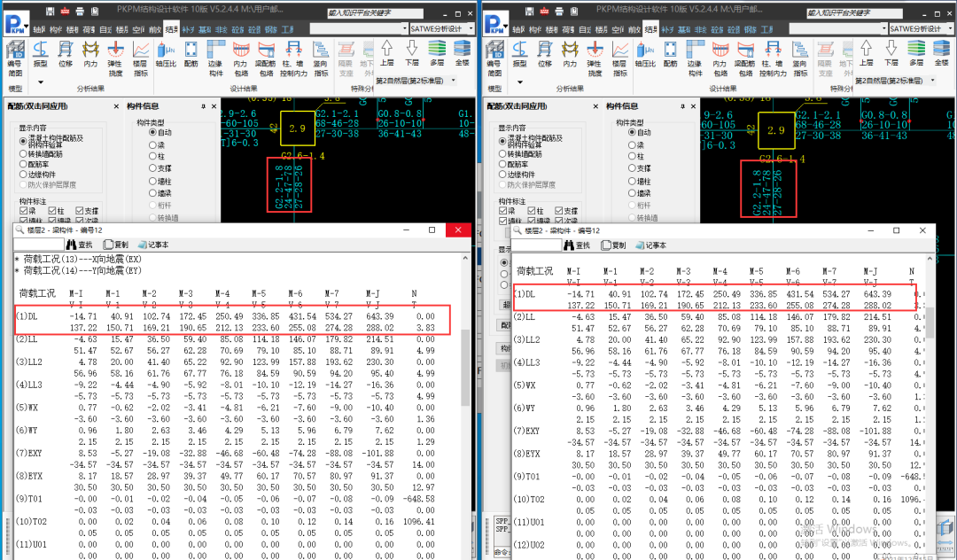This screenshot has height=560, width=957.
Task: Click search field in left beam dialog
Action: (x=39, y=245)
